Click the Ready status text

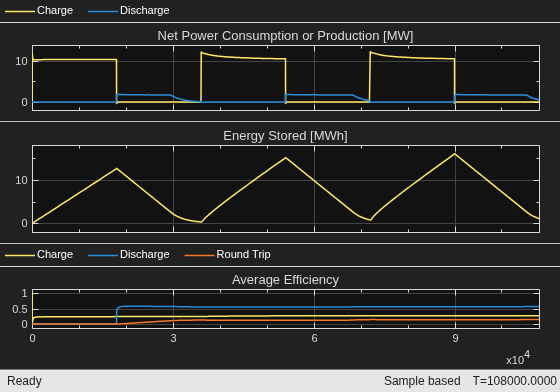point(24,381)
